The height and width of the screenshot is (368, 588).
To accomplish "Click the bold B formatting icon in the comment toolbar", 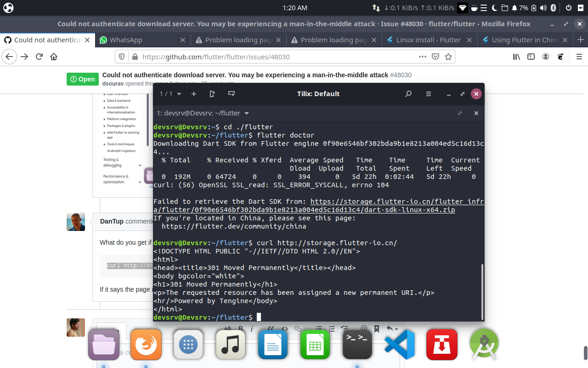I will [x=241, y=328].
